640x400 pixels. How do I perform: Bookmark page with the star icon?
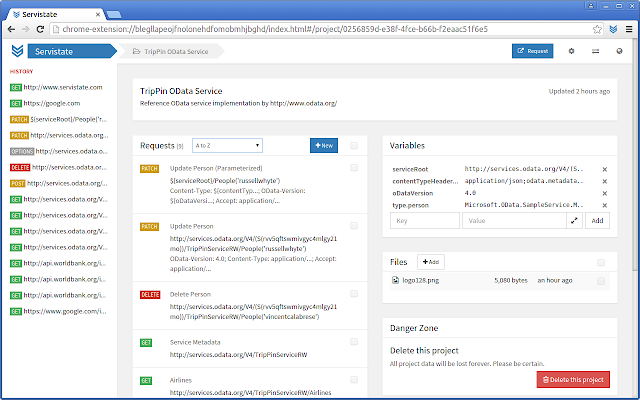597,29
